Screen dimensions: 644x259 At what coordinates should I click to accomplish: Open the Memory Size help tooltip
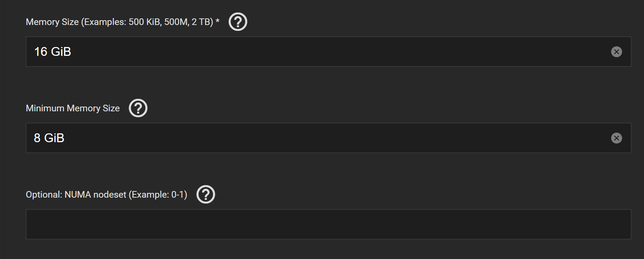pyautogui.click(x=238, y=22)
